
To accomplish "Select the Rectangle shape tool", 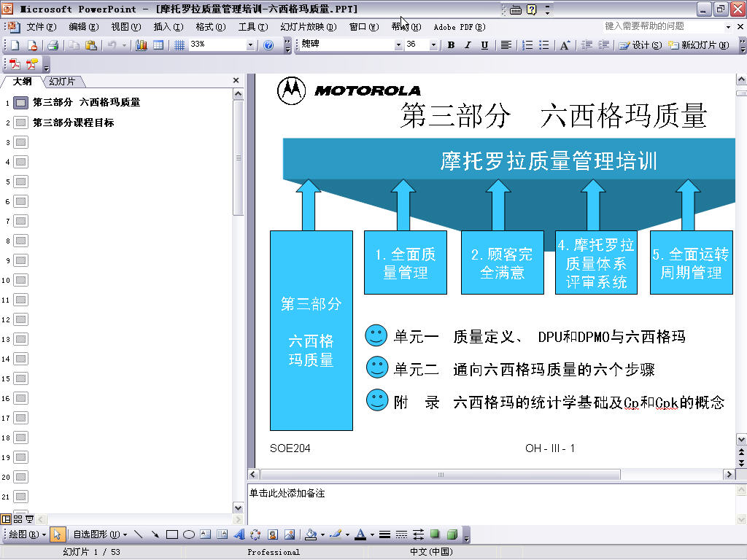I will (x=172, y=534).
